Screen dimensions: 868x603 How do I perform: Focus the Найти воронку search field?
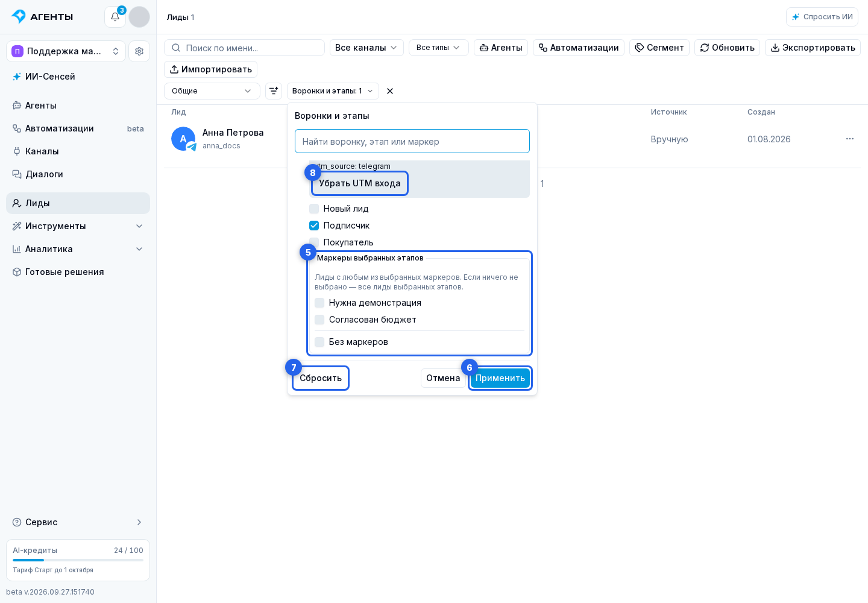coord(412,141)
